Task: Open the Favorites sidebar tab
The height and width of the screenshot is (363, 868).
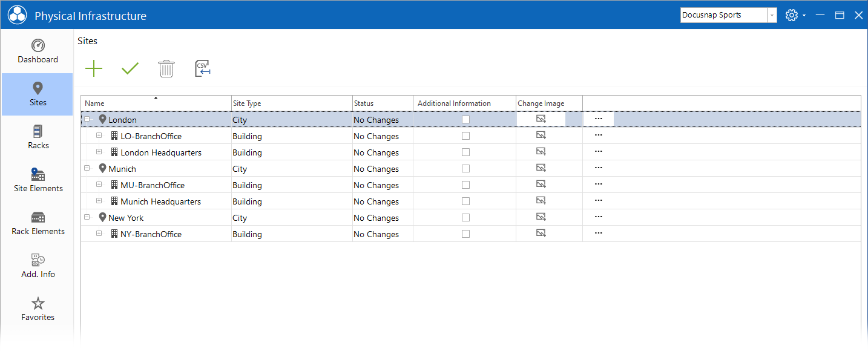Action: [38, 309]
